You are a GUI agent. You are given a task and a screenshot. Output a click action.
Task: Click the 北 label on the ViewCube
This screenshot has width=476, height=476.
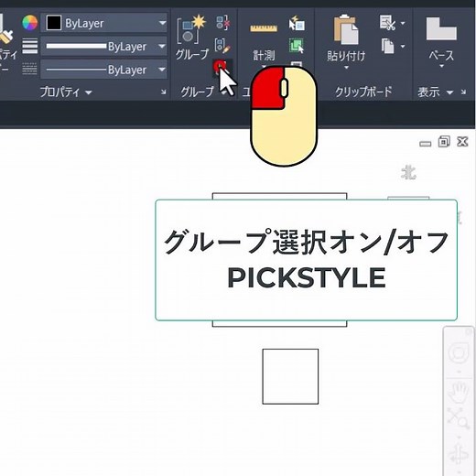408,173
